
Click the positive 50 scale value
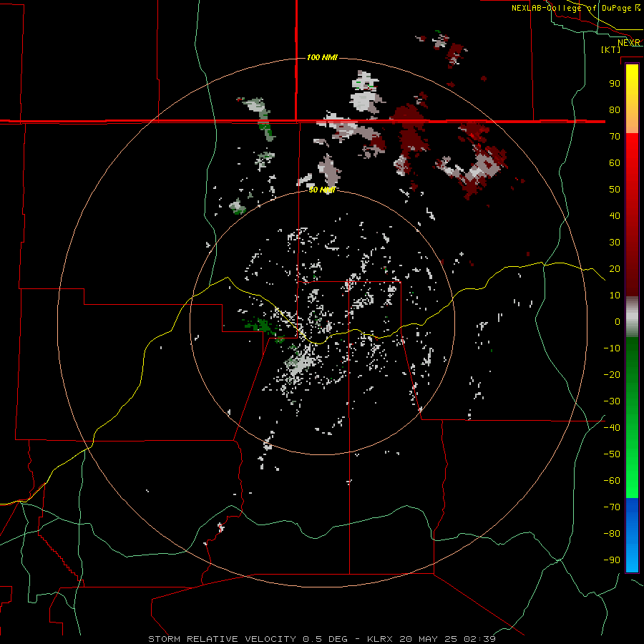615,190
